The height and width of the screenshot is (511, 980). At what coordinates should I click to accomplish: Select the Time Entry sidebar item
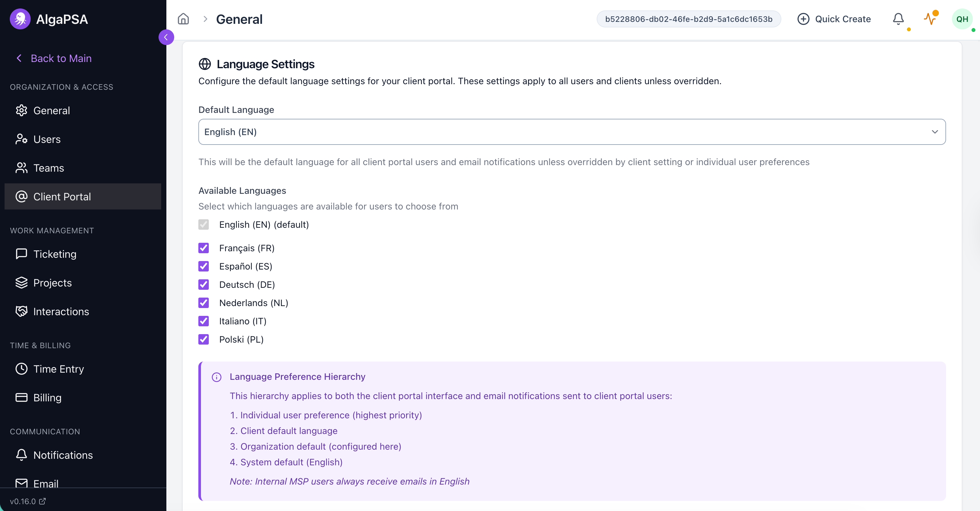pos(59,368)
